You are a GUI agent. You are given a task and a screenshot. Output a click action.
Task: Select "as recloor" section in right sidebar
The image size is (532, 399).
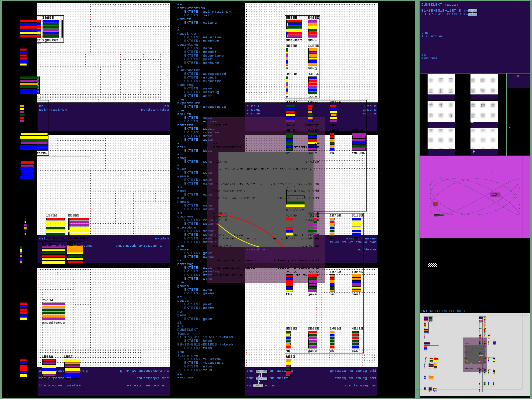coord(429,57)
